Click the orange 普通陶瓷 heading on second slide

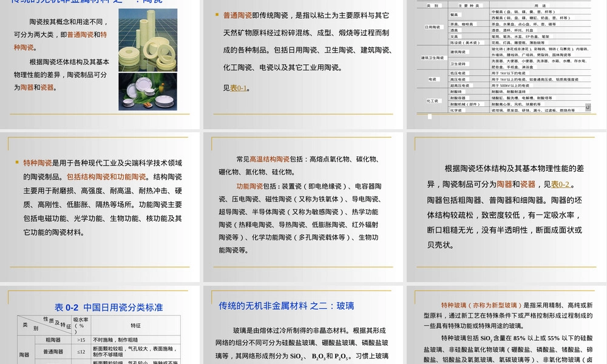pos(238,16)
